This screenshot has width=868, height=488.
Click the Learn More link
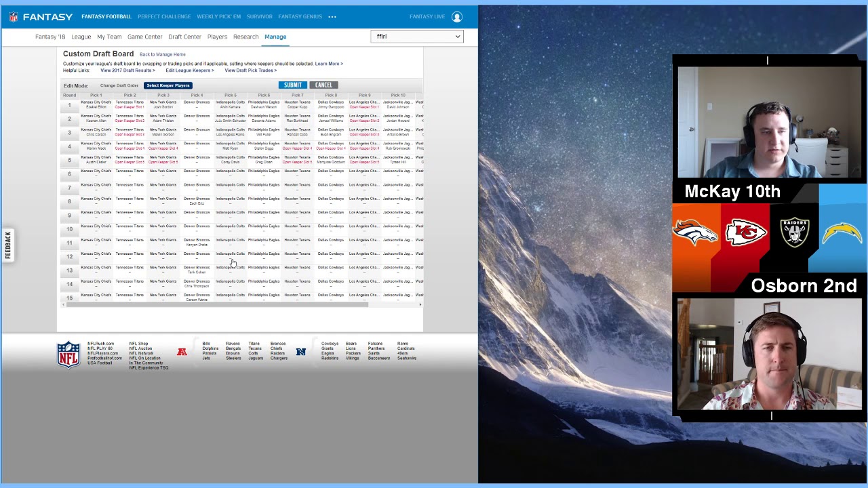pyautogui.click(x=329, y=64)
